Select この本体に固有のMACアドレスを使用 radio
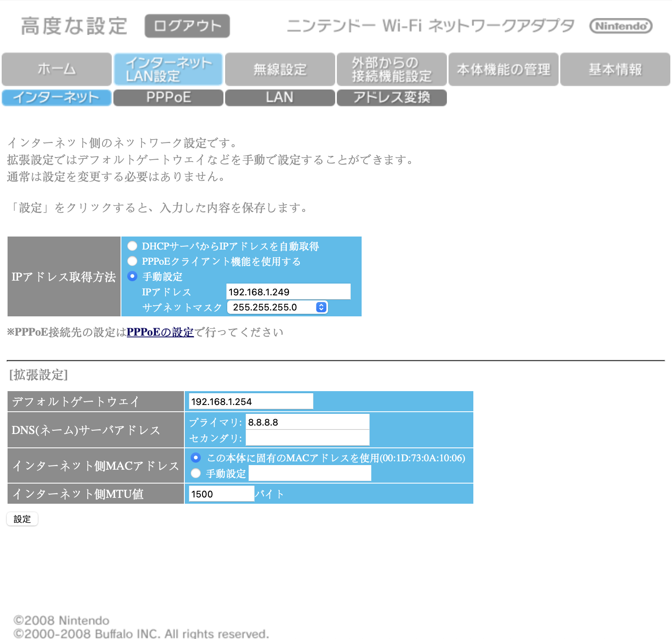The image size is (672, 639). coord(196,458)
